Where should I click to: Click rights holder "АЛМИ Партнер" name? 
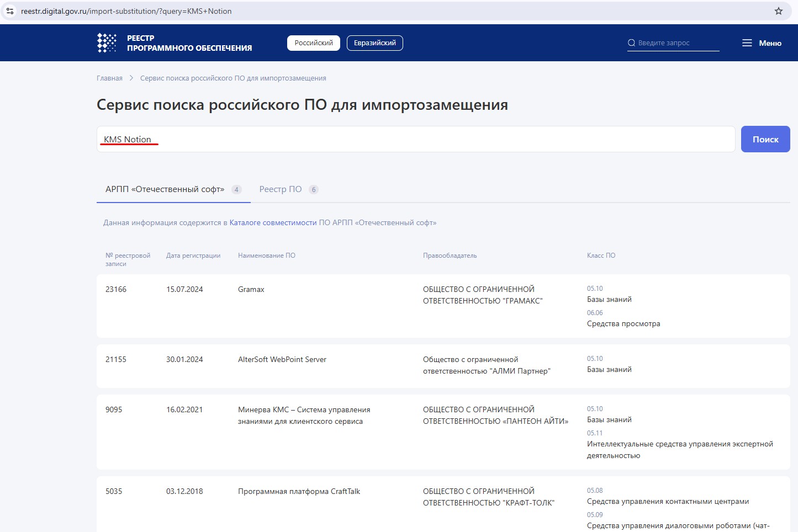point(487,365)
